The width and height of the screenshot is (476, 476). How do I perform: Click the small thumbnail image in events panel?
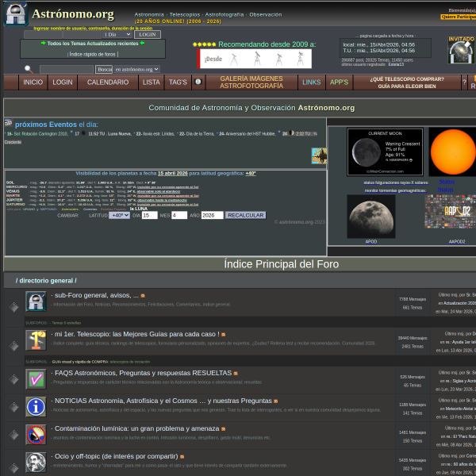tap(319, 155)
